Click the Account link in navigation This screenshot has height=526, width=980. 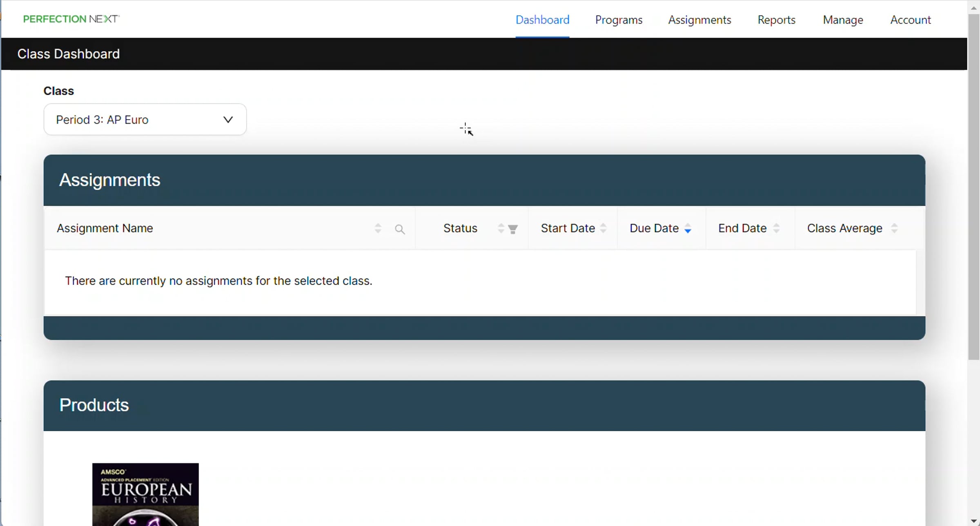point(910,20)
